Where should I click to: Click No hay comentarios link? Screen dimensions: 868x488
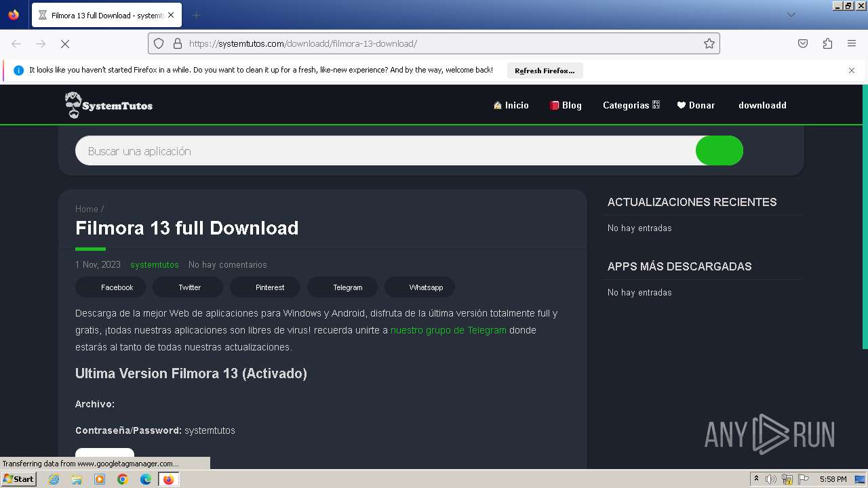click(x=228, y=264)
